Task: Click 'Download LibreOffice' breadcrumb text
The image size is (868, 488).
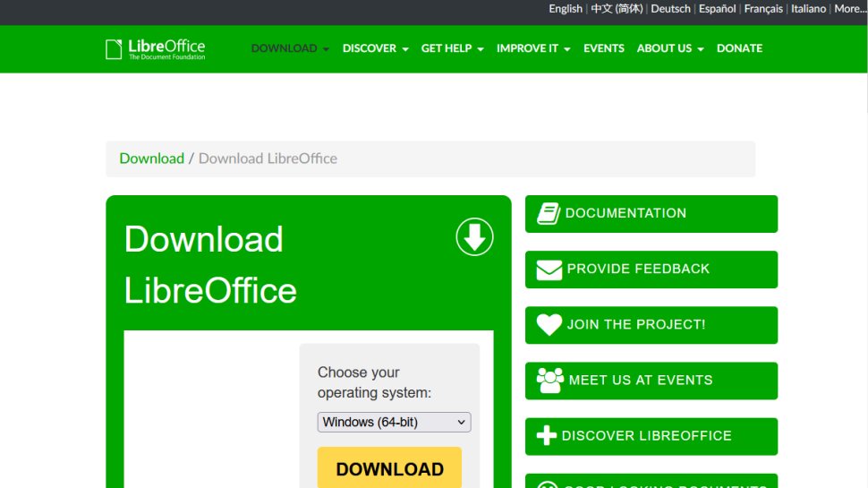Action: tap(268, 158)
